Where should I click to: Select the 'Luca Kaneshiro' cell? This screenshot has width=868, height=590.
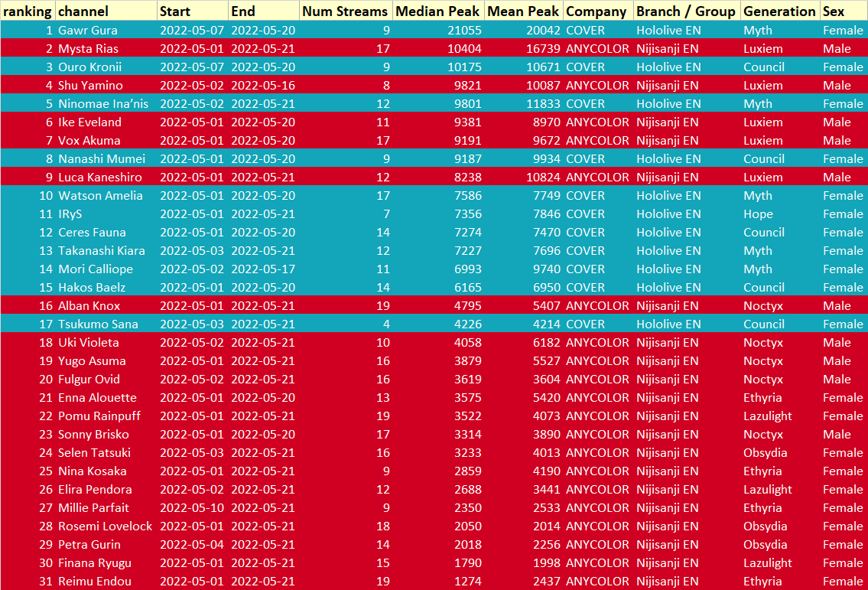106,178
